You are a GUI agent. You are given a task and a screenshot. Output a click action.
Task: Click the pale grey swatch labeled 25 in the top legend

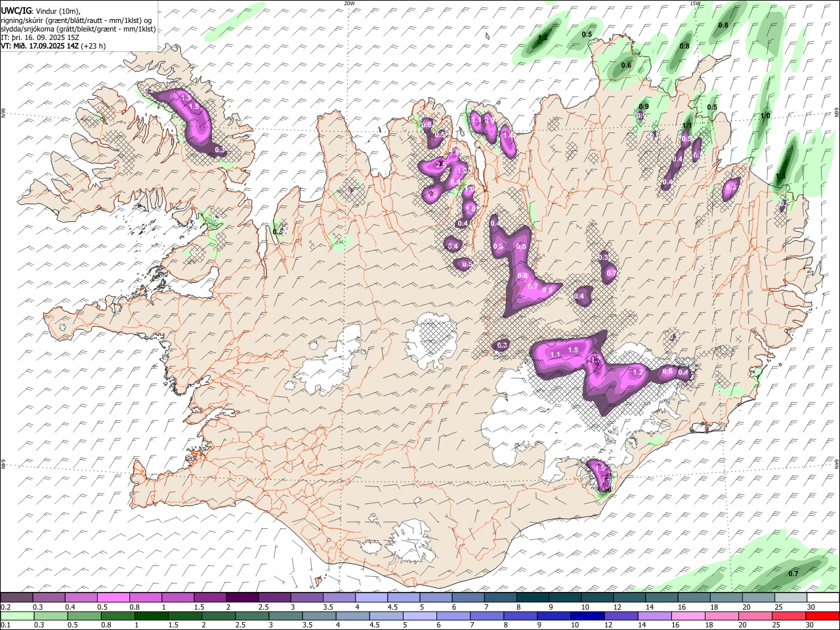coord(791,598)
